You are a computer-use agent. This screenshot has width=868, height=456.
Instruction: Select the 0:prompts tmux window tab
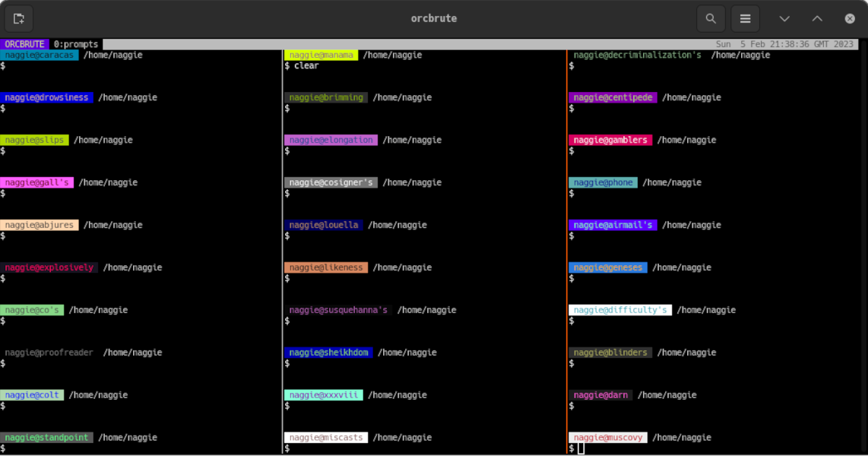tap(76, 44)
